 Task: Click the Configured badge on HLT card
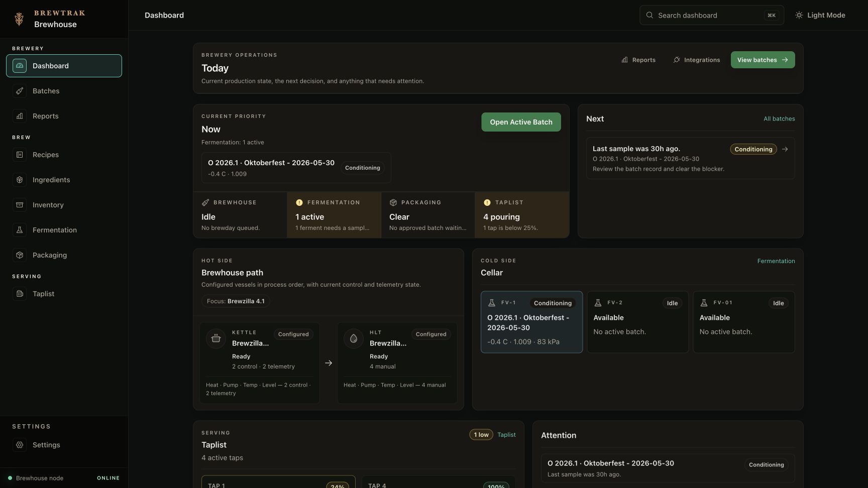click(x=431, y=334)
